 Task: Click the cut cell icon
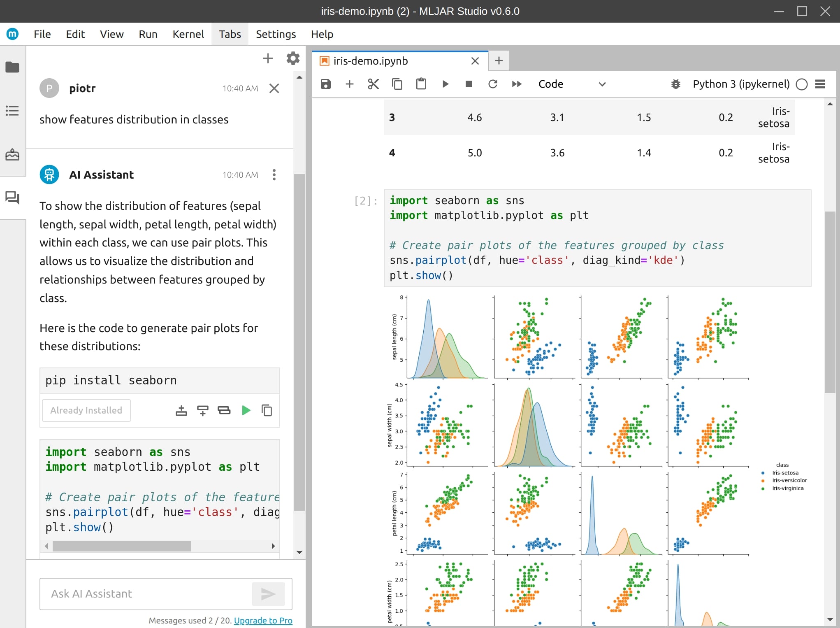(373, 84)
